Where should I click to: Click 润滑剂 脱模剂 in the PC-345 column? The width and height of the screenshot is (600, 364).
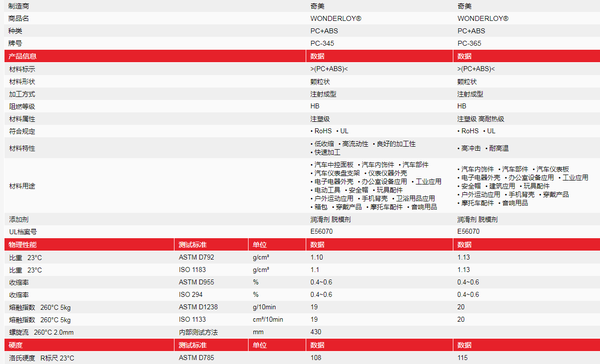(x=331, y=219)
